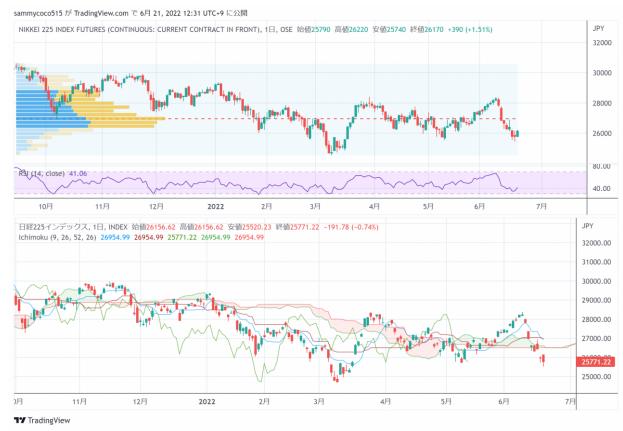Click the index open value 始値26156.62

click(153, 227)
